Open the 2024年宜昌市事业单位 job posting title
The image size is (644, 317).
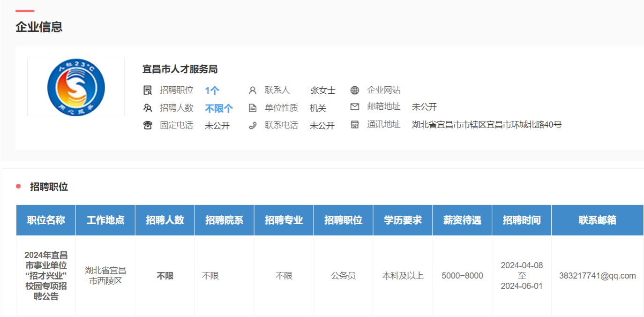[46, 276]
